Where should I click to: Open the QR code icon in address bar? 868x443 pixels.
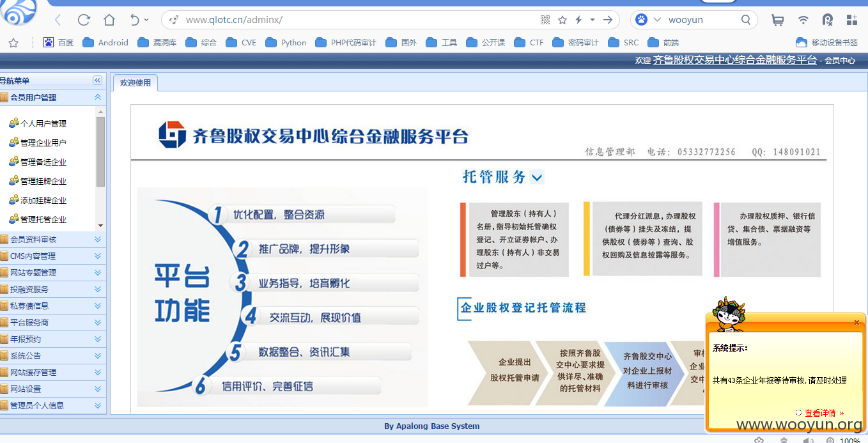(x=545, y=20)
